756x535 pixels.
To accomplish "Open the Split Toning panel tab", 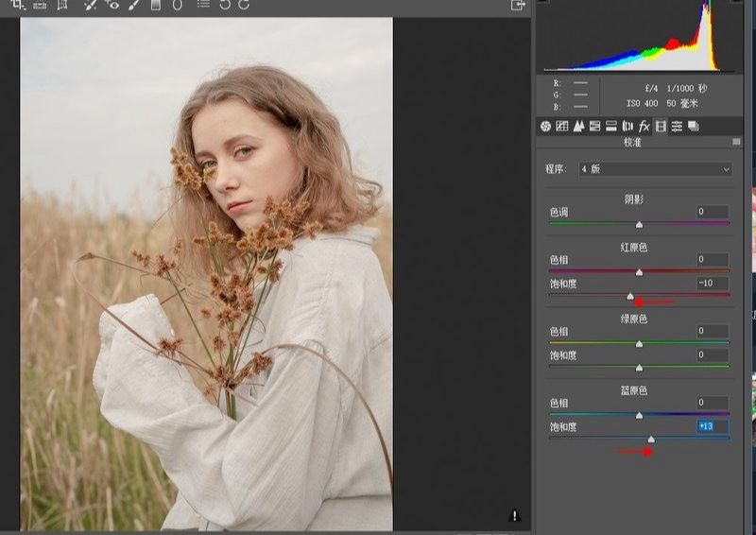I will 611,127.
